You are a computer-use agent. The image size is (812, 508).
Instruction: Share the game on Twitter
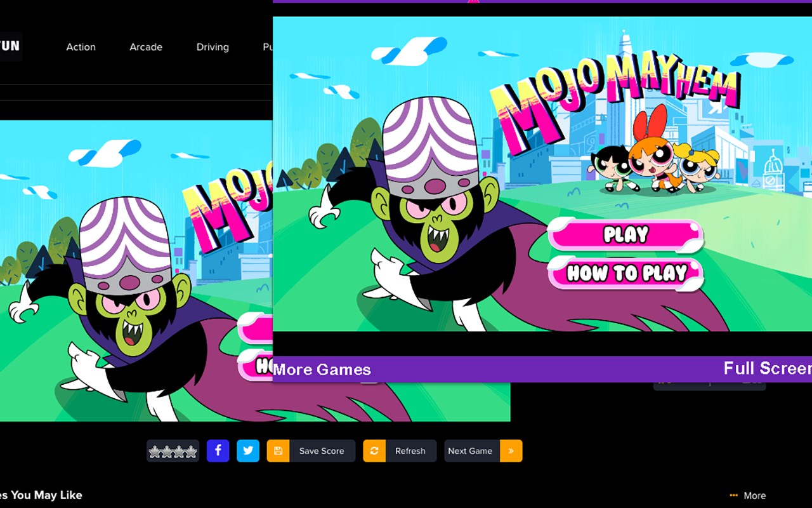248,451
